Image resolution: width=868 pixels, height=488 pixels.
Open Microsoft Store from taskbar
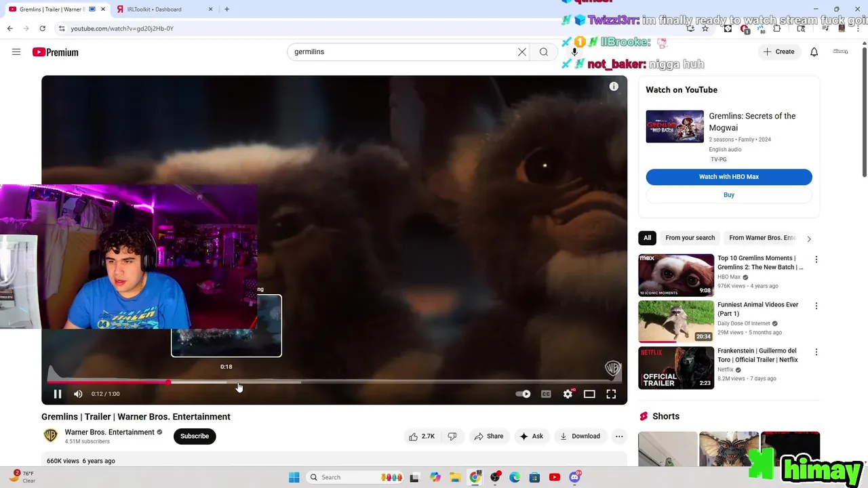click(x=534, y=477)
